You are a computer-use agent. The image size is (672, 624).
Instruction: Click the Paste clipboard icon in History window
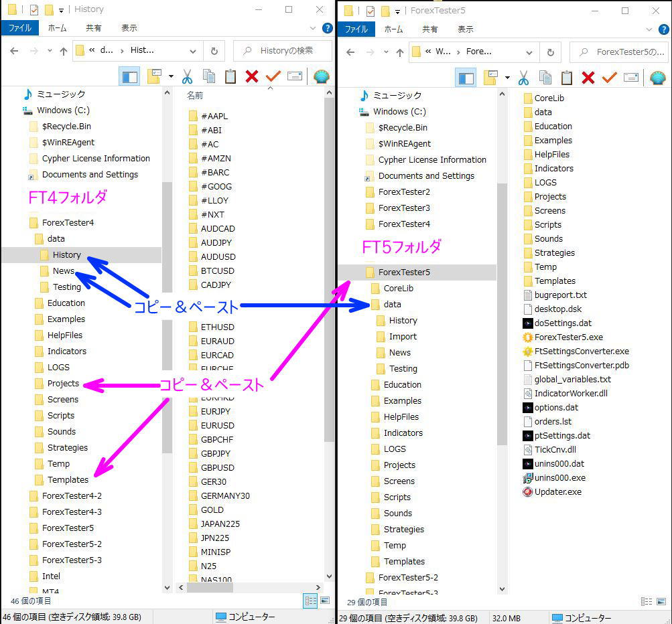pyautogui.click(x=230, y=76)
